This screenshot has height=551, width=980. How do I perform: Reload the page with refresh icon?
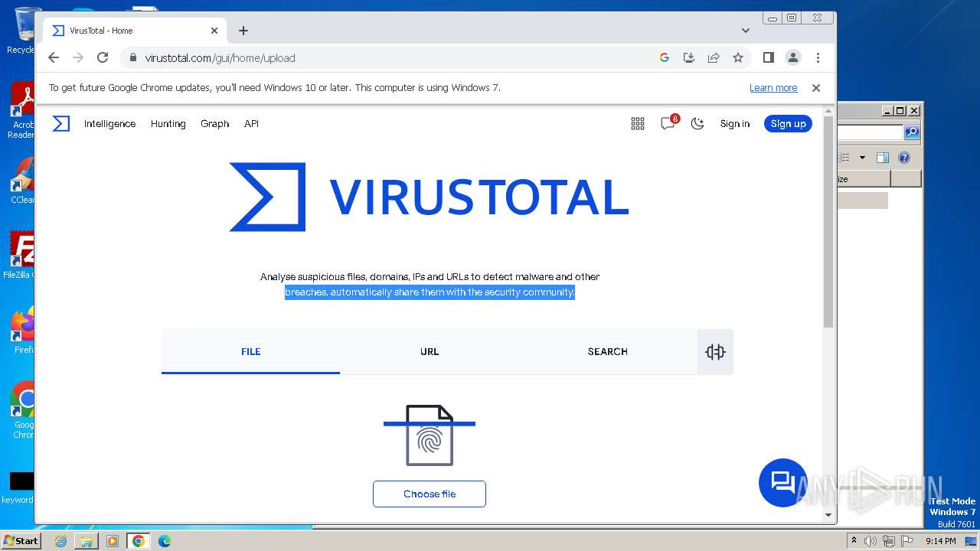(103, 57)
